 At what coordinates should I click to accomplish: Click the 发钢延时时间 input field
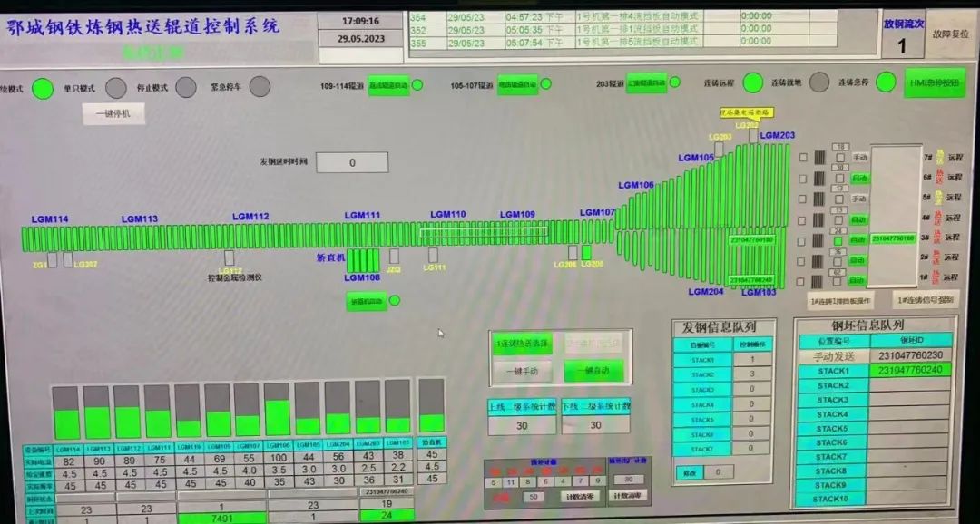click(x=352, y=162)
